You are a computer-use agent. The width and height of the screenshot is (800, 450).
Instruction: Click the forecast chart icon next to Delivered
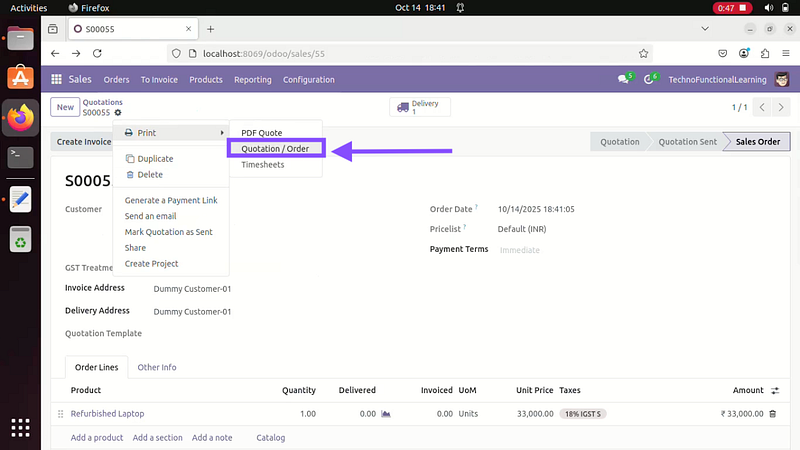[386, 413]
